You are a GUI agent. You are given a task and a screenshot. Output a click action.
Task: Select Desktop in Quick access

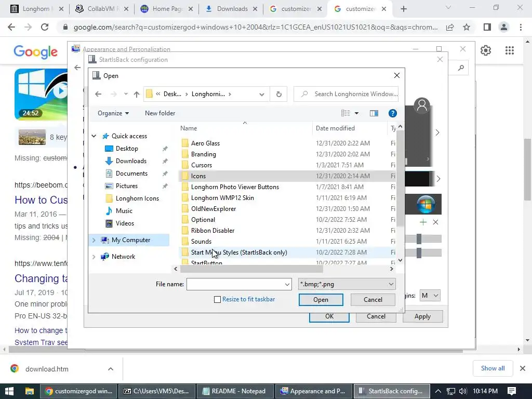pos(127,149)
